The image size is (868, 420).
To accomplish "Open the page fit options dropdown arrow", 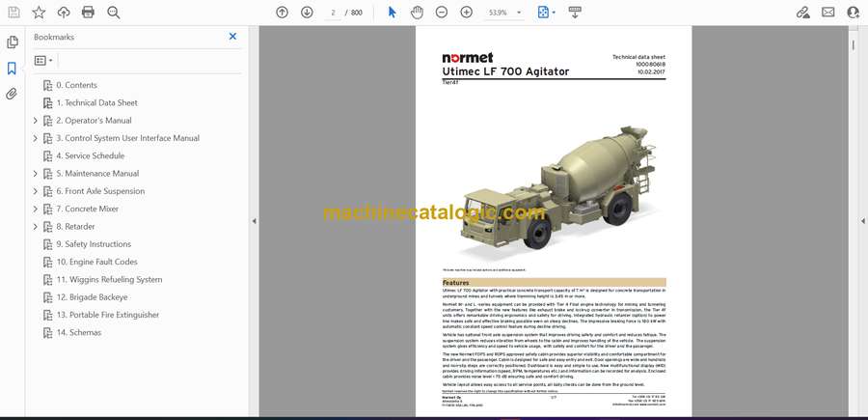I will click(x=554, y=13).
